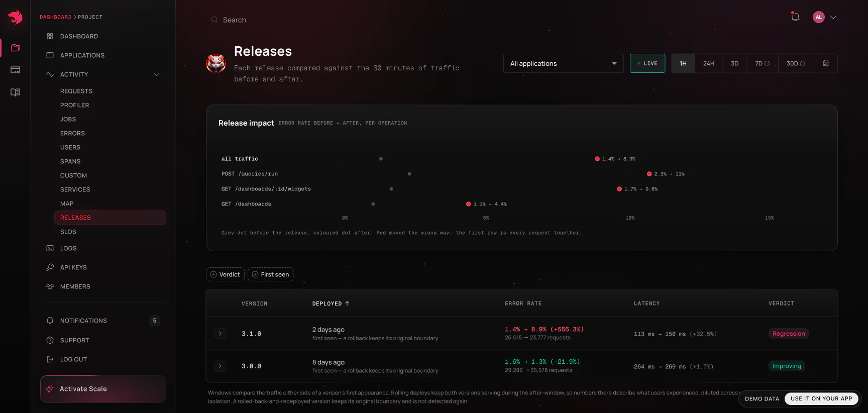Add a First seen filter
This screenshot has width=868, height=413.
pyautogui.click(x=270, y=274)
